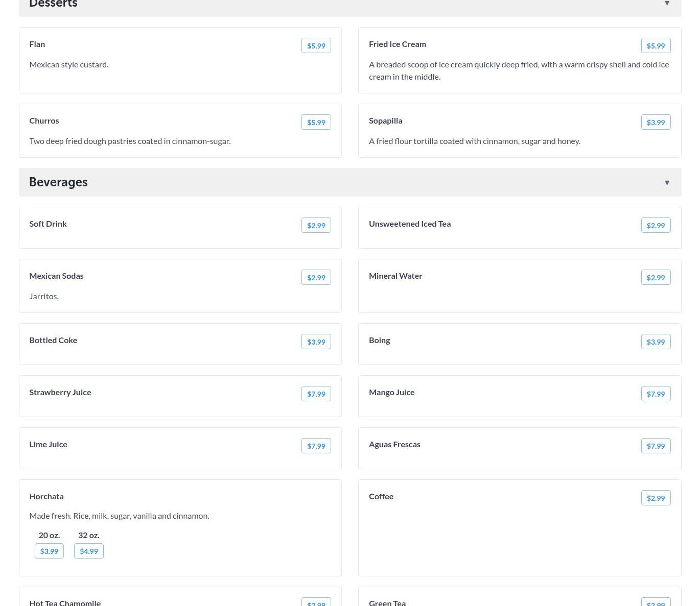This screenshot has height=606, width=700.
Task: Add Strawberry Juice for $7.99
Action: pos(316,394)
